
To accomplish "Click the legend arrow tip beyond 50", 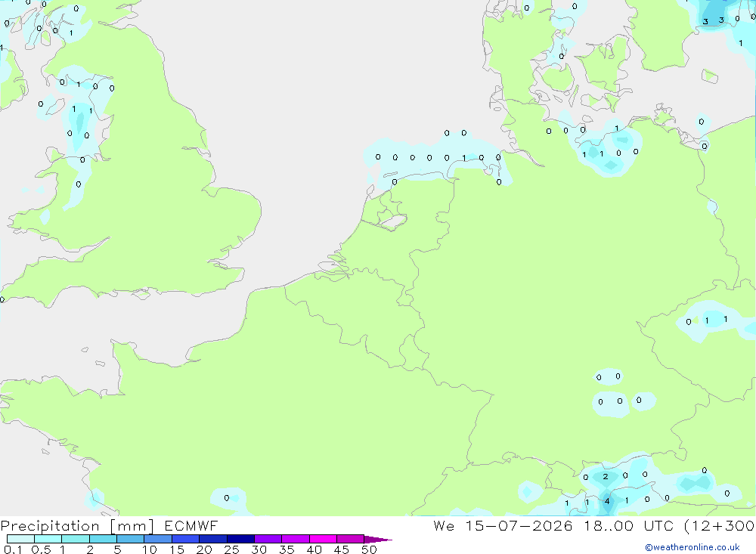I will pyautogui.click(x=379, y=539).
